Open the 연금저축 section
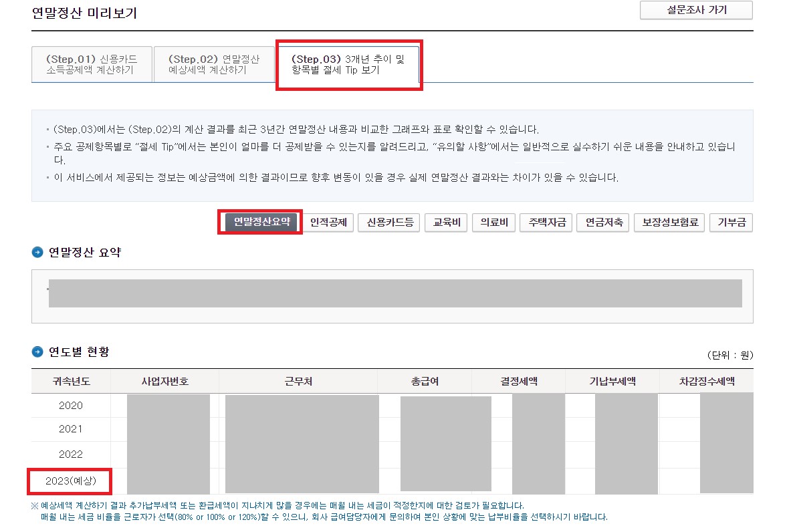The width and height of the screenshot is (791, 532). pyautogui.click(x=604, y=223)
